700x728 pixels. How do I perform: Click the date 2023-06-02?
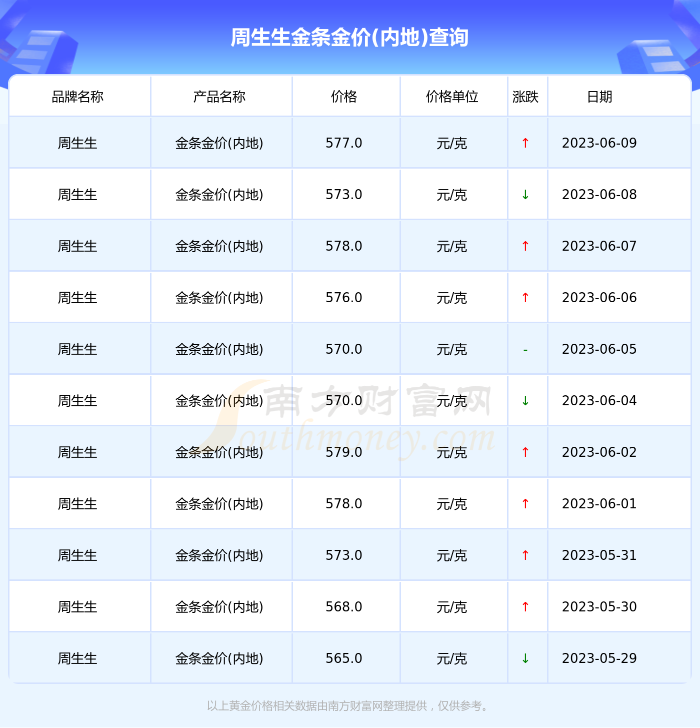tap(599, 452)
